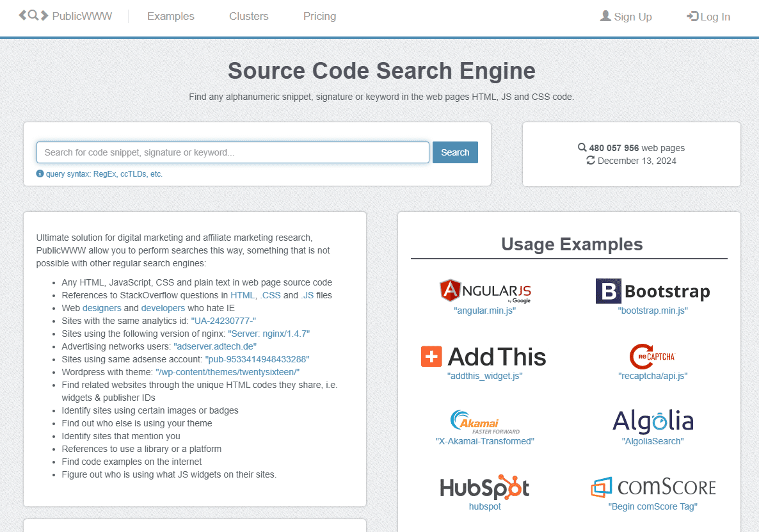The image size is (759, 532).
Task: Open the Examples menu item
Action: click(x=171, y=17)
